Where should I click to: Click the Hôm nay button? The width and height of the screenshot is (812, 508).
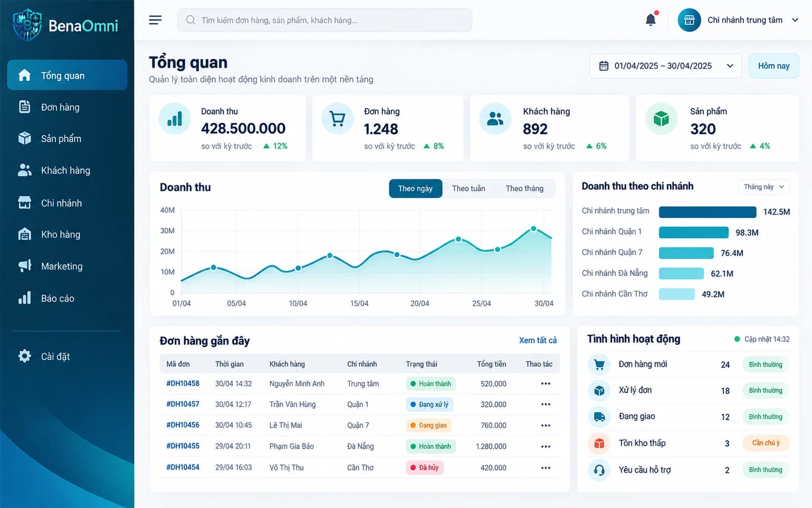774,66
